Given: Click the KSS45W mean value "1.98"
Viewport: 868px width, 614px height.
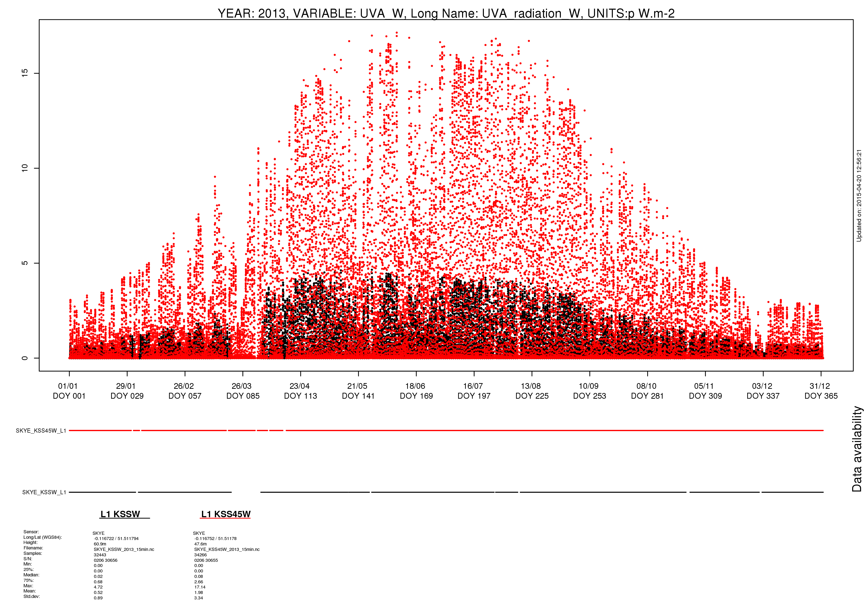Looking at the screenshot, I should click(199, 593).
